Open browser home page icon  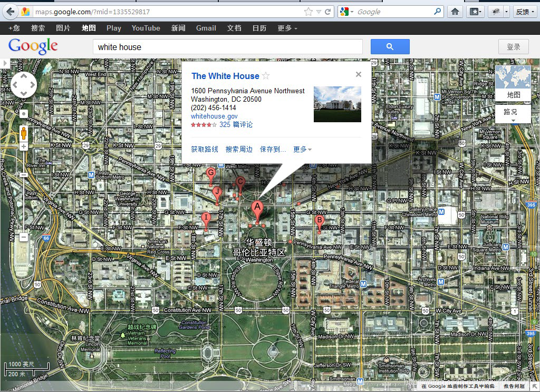click(x=455, y=12)
